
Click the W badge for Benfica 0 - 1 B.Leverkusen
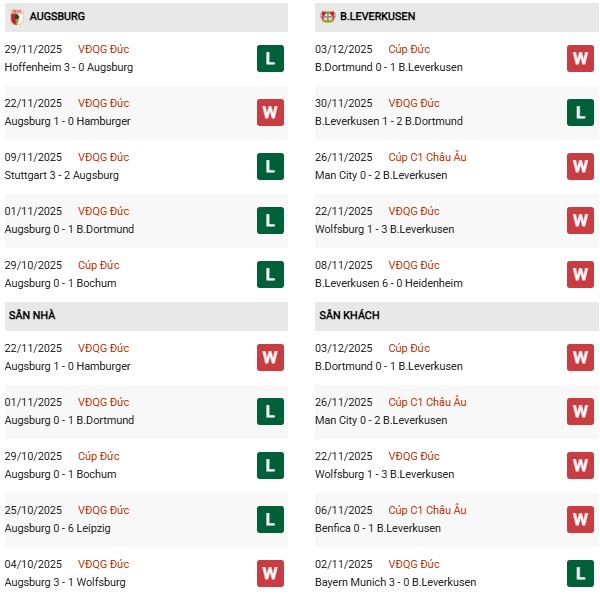click(580, 519)
